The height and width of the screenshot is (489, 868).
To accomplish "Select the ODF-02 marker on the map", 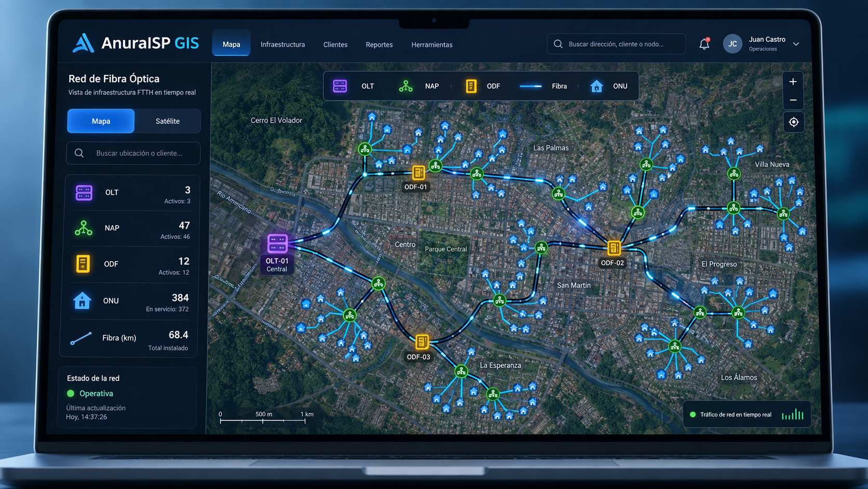I will (614, 248).
